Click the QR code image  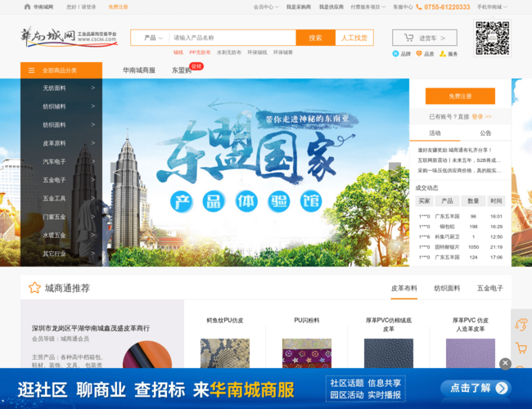492,38
